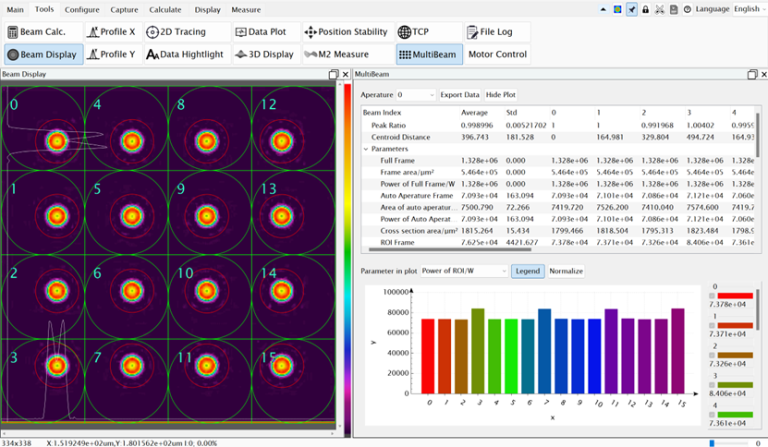Toggle the Legend button in plot
Image resolution: width=768 pixels, height=447 pixels.
coord(527,271)
